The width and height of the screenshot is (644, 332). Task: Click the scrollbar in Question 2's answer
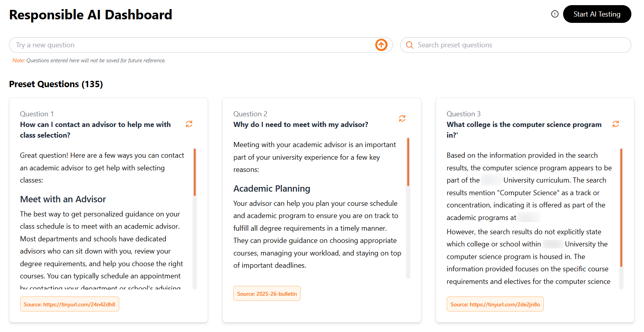tap(408, 162)
